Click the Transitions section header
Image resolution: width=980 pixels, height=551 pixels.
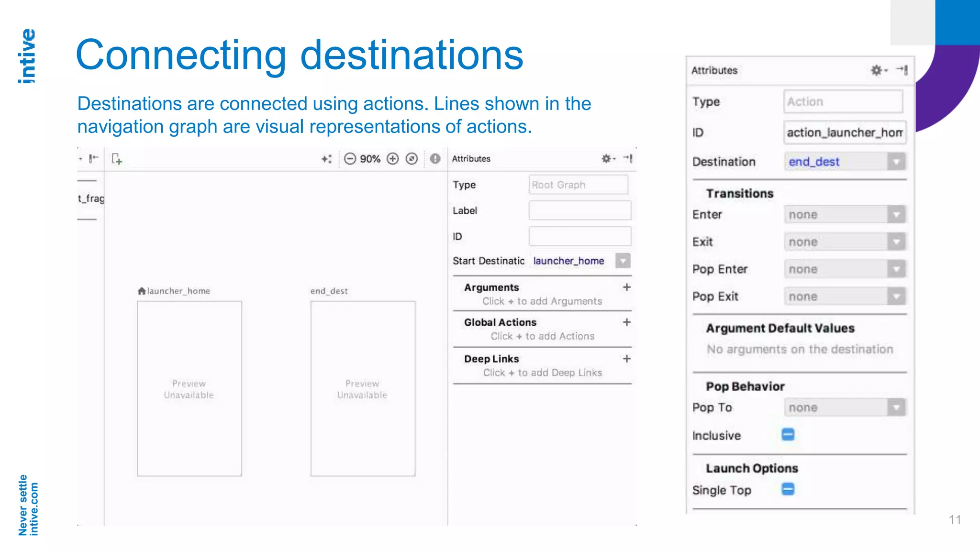click(740, 193)
